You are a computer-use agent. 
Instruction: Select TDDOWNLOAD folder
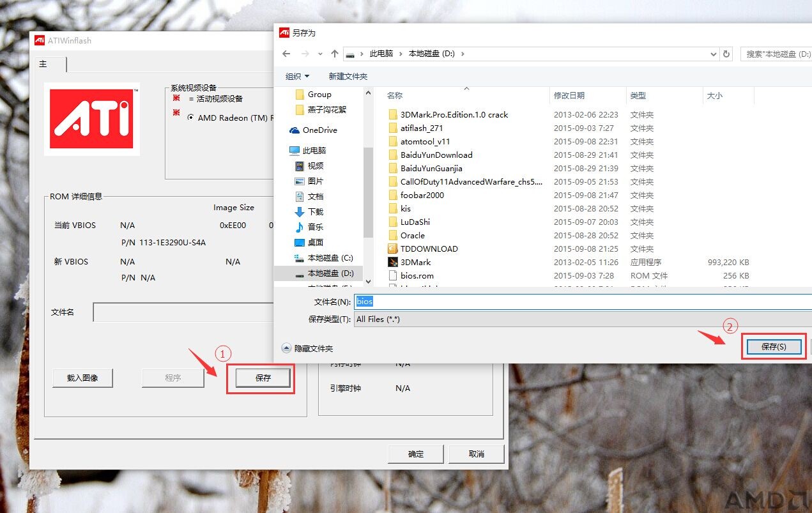(422, 249)
